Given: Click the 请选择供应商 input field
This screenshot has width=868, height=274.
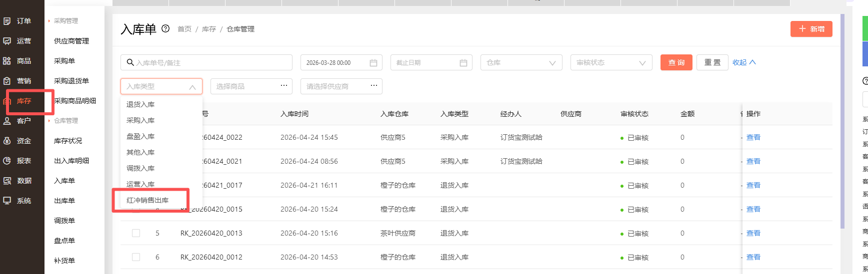Looking at the screenshot, I should pos(341,86).
